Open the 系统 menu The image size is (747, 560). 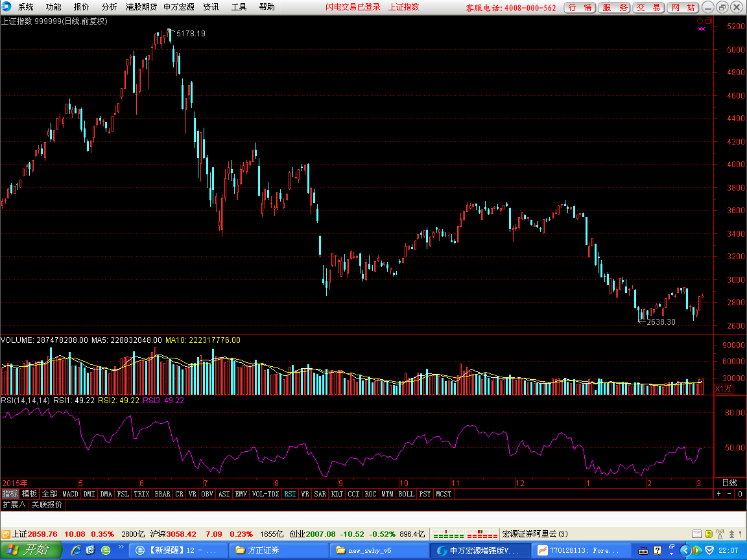pos(26,7)
